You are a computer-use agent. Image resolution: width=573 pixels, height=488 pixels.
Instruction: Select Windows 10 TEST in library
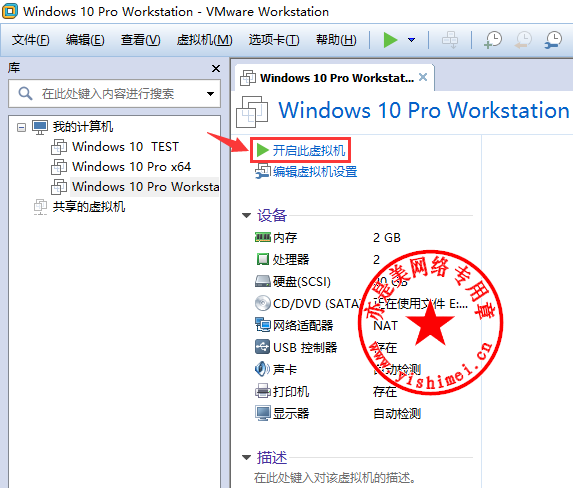point(125,147)
